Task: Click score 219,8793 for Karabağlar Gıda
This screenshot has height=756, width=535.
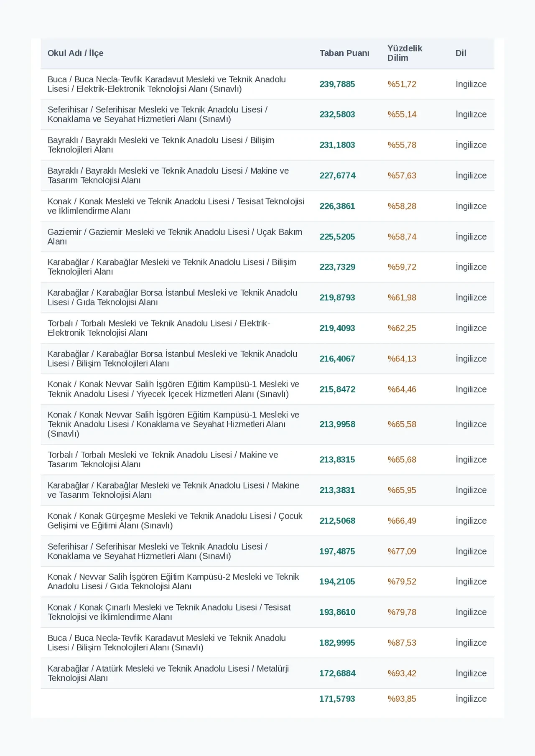Action: pyautogui.click(x=337, y=298)
